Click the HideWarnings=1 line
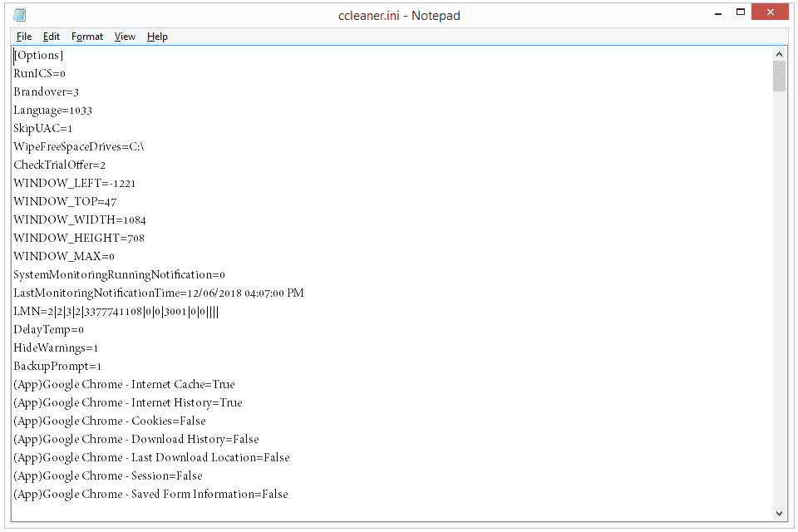This screenshot has width=798, height=532. [x=56, y=348]
